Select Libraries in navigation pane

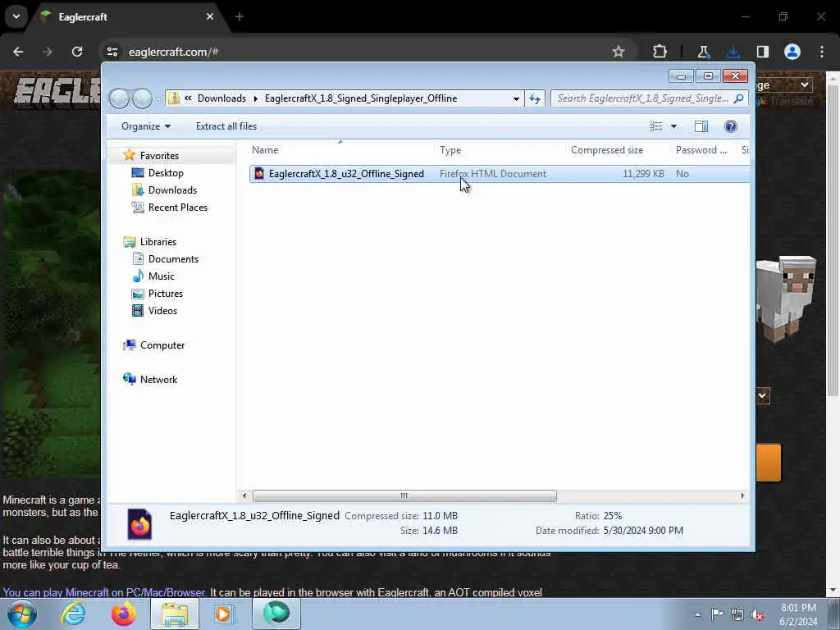[158, 242]
